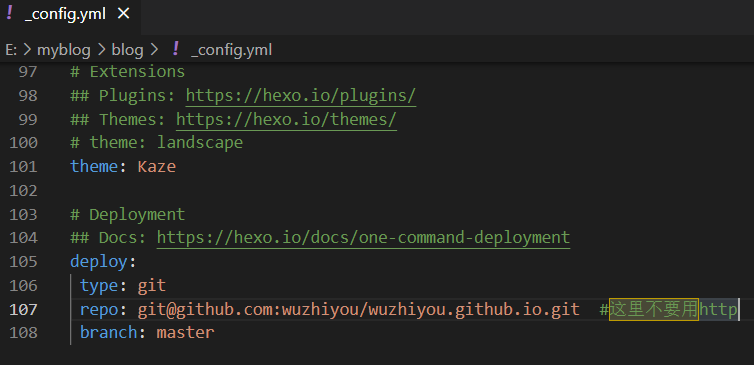Click the 'master' branch value
Image resolution: width=754 pixels, height=365 pixels.
(185, 332)
